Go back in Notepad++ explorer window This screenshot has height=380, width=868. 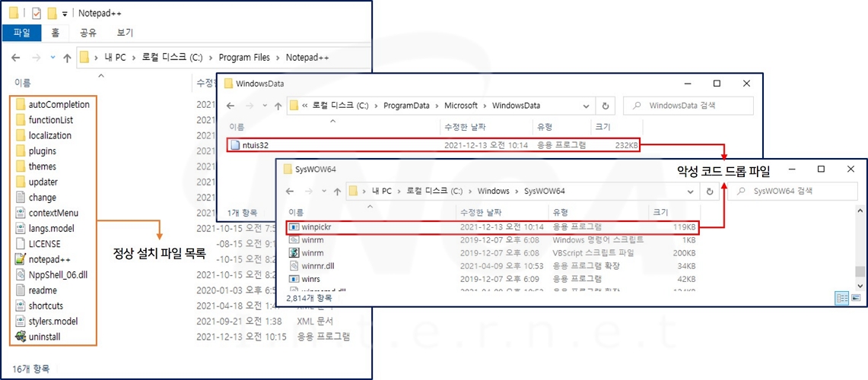[16, 58]
